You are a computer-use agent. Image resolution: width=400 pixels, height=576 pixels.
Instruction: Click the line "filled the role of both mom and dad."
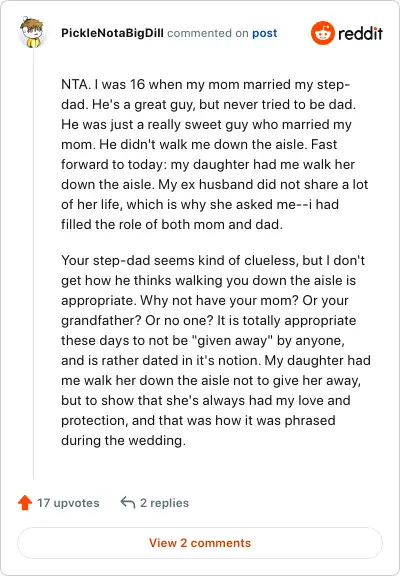[172, 224]
